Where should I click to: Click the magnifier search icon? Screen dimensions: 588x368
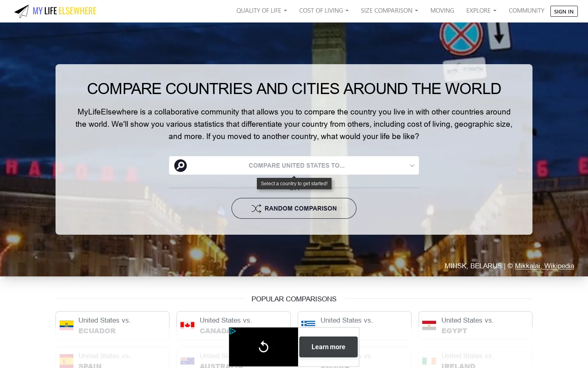[180, 166]
